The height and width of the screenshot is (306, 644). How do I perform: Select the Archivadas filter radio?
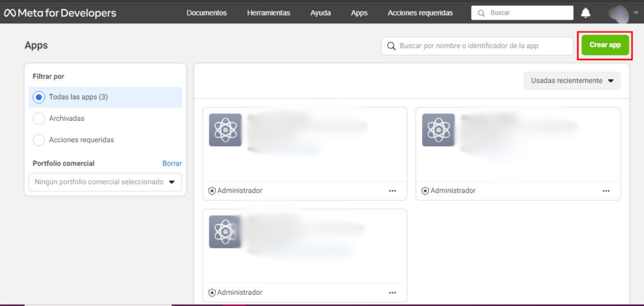click(x=38, y=118)
